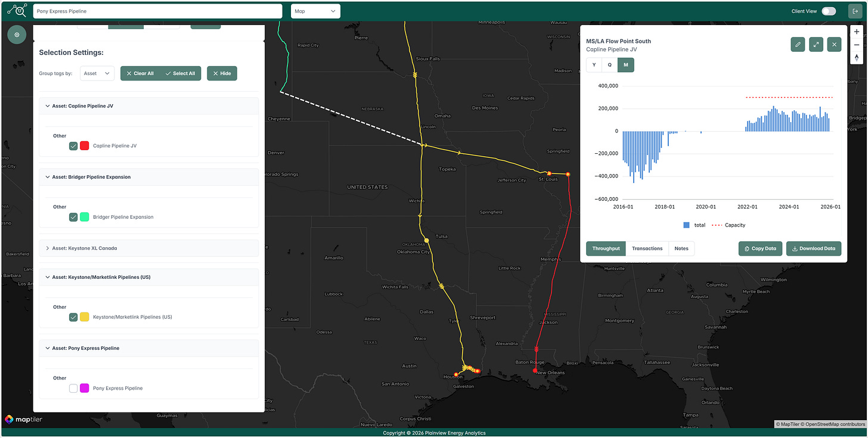Image resolution: width=868 pixels, height=438 pixels.
Task: Open the Throughput tab
Action: click(606, 248)
